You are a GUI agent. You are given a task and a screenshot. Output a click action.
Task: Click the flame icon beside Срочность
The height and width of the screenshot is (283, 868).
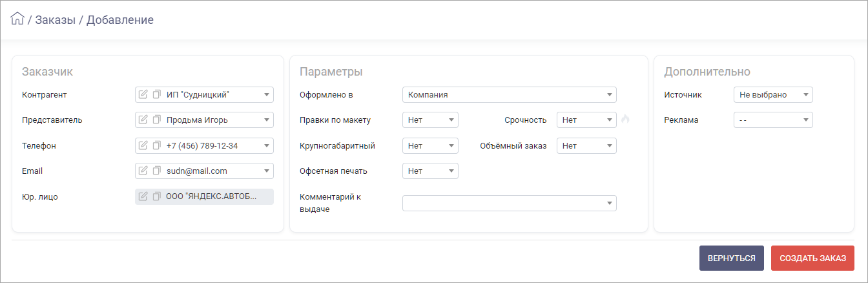[625, 120]
